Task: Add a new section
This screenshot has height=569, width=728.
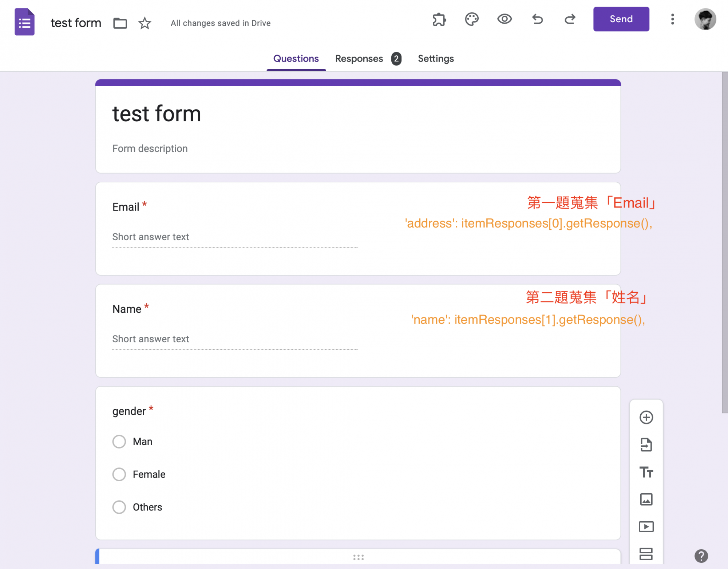Action: [x=646, y=554]
